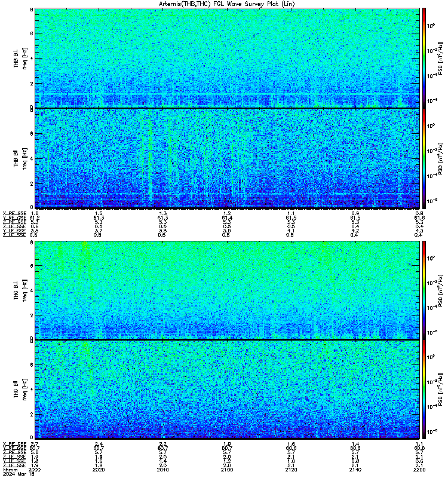Viewport: 448px width, 478px height.
Task: Click the THB X_RE_GSE value '0.8'
Action: [x=419, y=214]
